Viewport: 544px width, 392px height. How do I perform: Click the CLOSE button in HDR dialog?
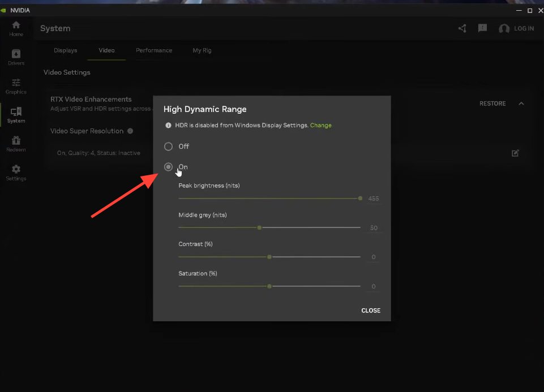point(371,311)
